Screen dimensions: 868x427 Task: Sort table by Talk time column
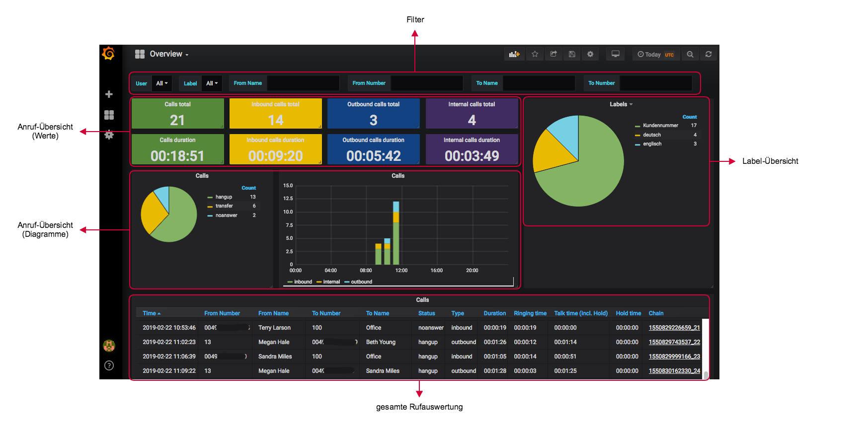(581, 313)
